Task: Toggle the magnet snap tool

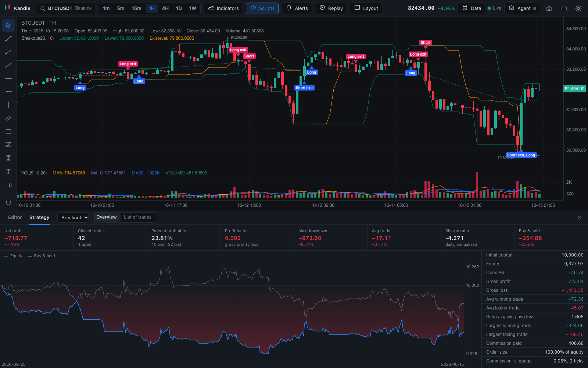Action: tap(8, 203)
